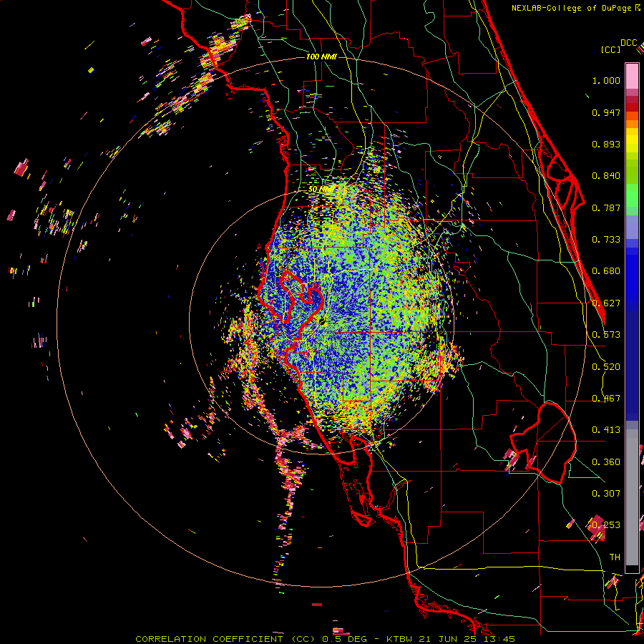Select the 1.000 value on the color scale
Viewport: 644px width, 644px height.
[x=606, y=80]
